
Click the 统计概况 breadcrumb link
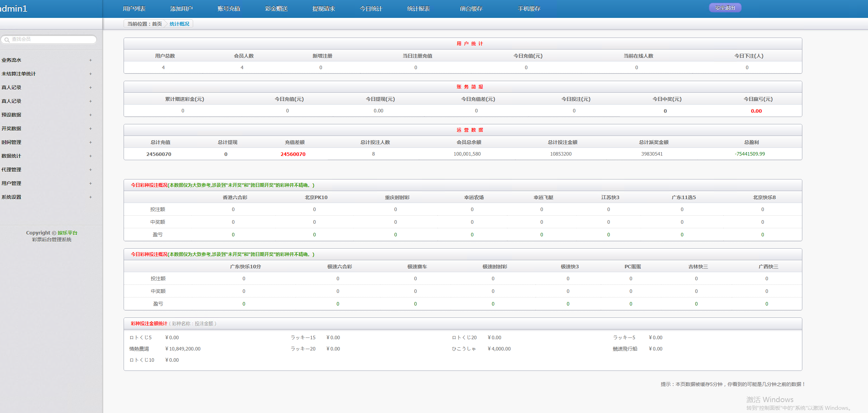coord(179,24)
